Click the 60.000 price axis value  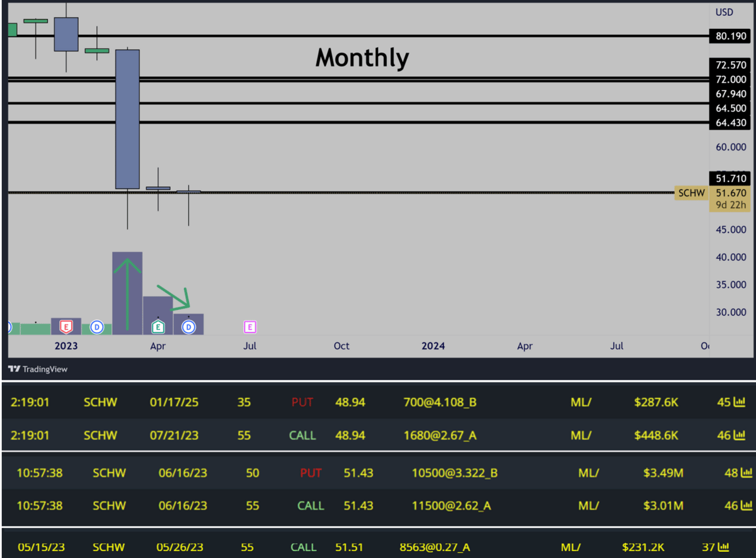pyautogui.click(x=731, y=147)
